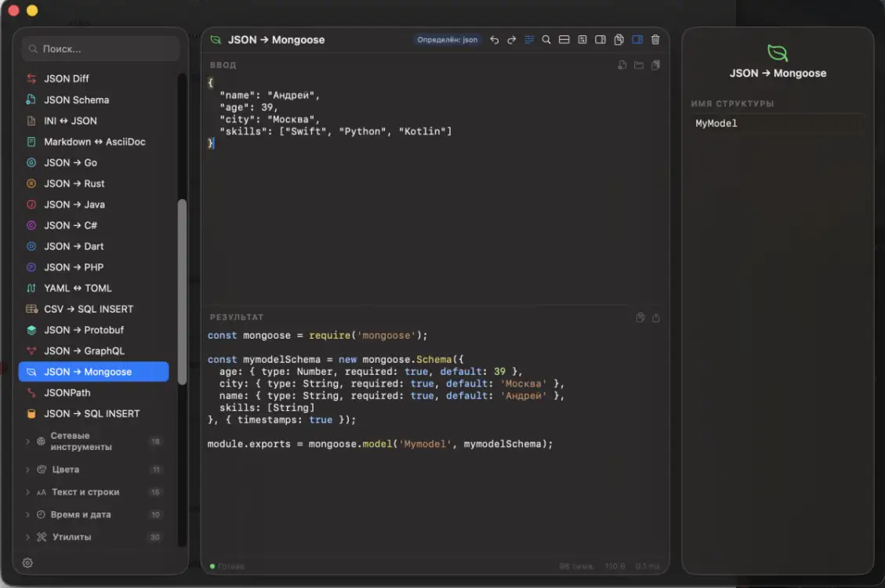Image resolution: width=885 pixels, height=588 pixels.
Task: Paste via the clipboard icon in the input header
Action: point(655,65)
